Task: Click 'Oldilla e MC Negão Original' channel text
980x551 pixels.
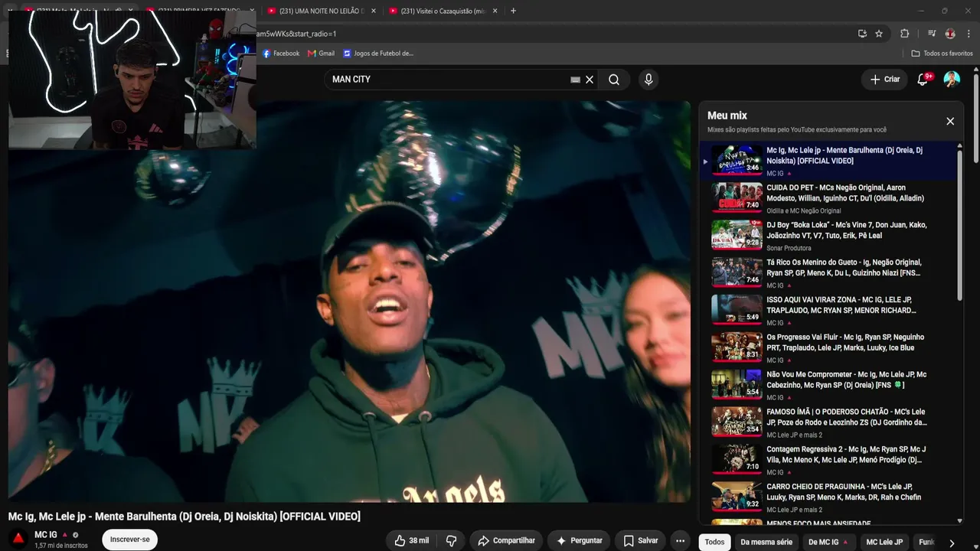Action: 804,210
